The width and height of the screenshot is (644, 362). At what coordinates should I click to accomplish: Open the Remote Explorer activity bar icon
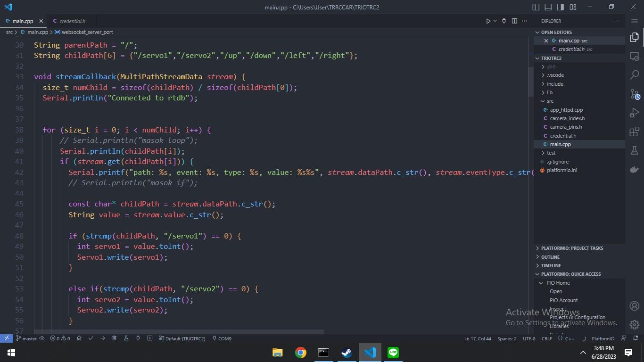pos(635,56)
